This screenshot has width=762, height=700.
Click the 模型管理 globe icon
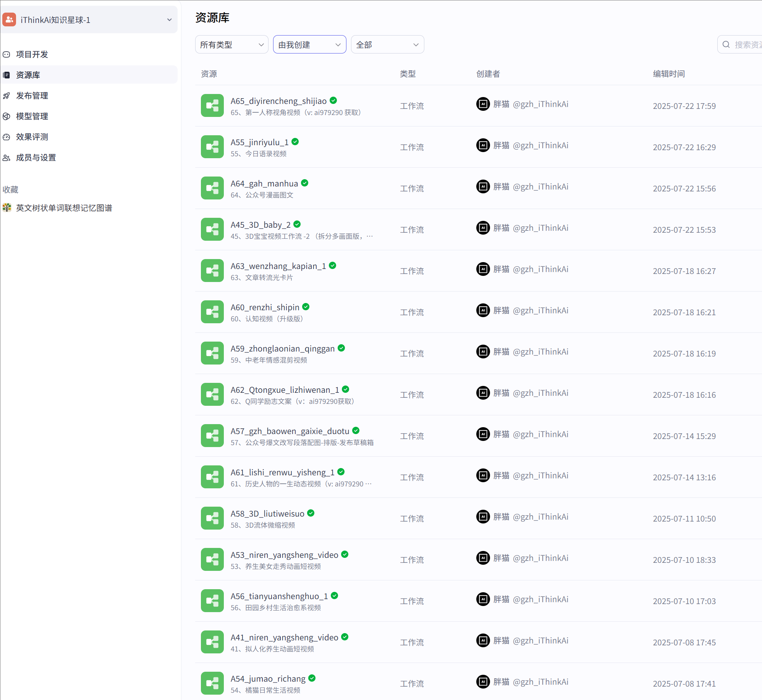[x=6, y=116]
